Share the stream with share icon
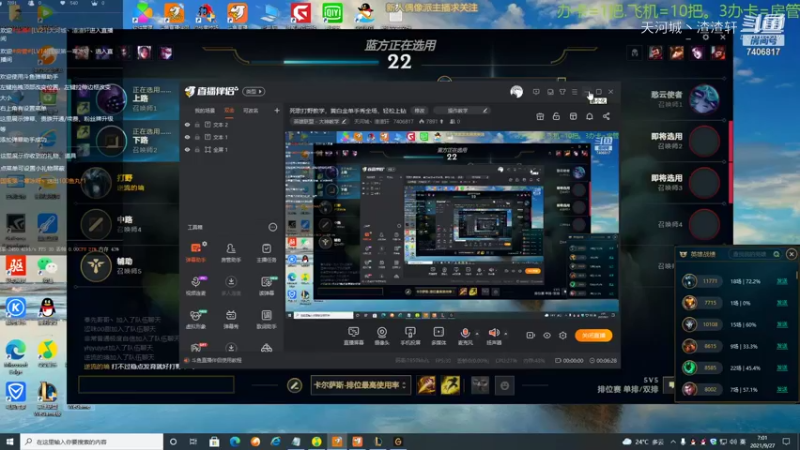The width and height of the screenshot is (800, 450). (606, 116)
